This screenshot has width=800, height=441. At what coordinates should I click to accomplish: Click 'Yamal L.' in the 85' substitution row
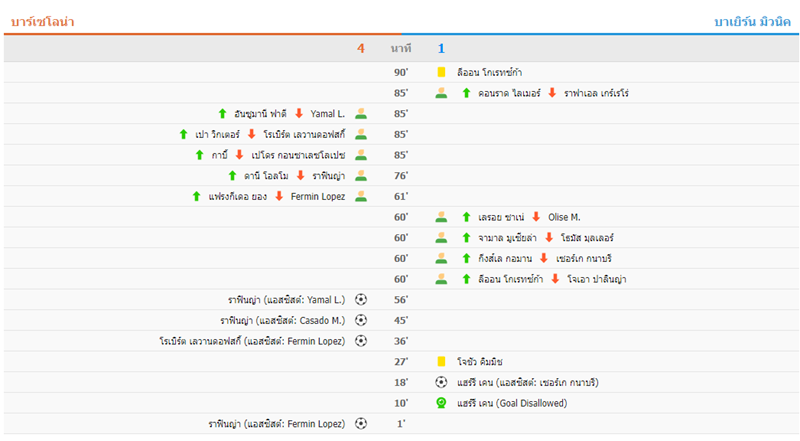328,114
